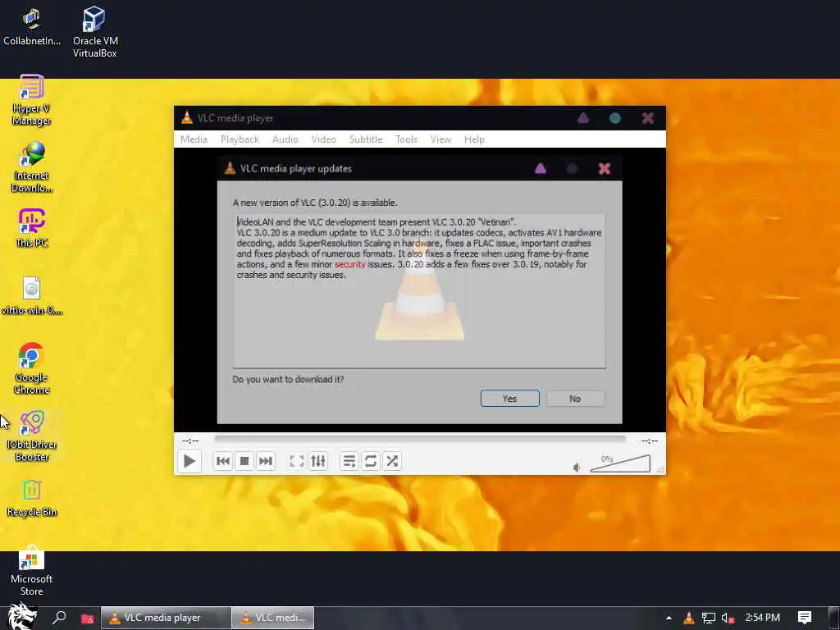Open the Start menu dragon icon
Image resolution: width=840 pixels, height=630 pixels.
(x=22, y=616)
